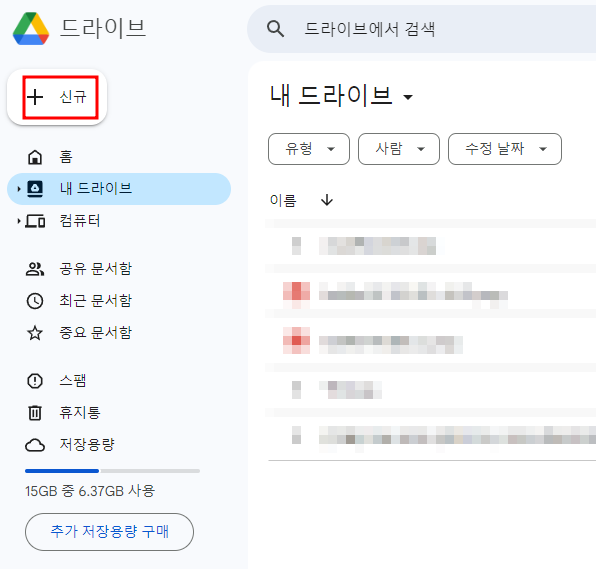The width and height of the screenshot is (596, 569).
Task: Open 중요 문서함 in the sidebar
Action: [119, 333]
